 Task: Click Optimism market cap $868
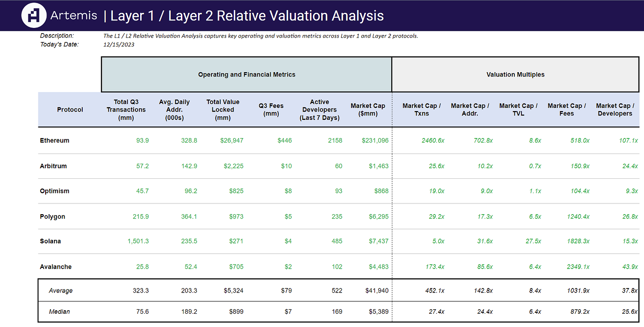click(x=381, y=191)
